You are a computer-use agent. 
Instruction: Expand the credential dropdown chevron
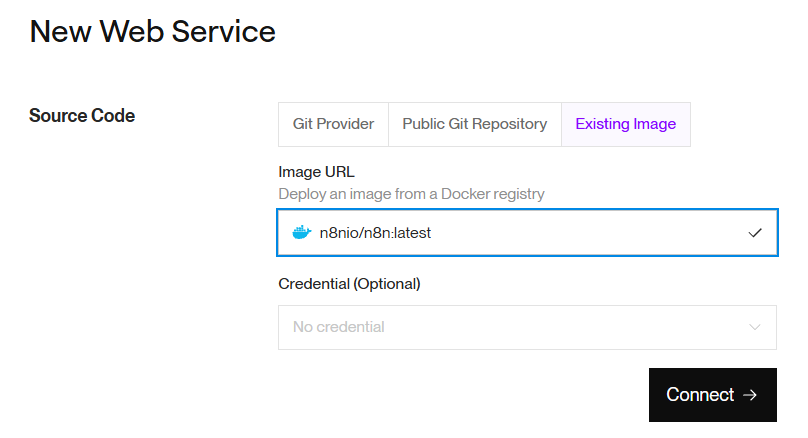click(x=755, y=327)
